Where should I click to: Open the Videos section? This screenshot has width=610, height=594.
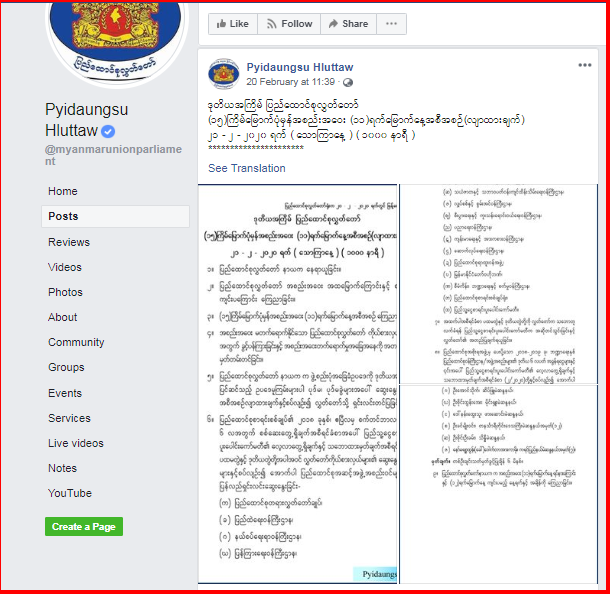pos(65,267)
